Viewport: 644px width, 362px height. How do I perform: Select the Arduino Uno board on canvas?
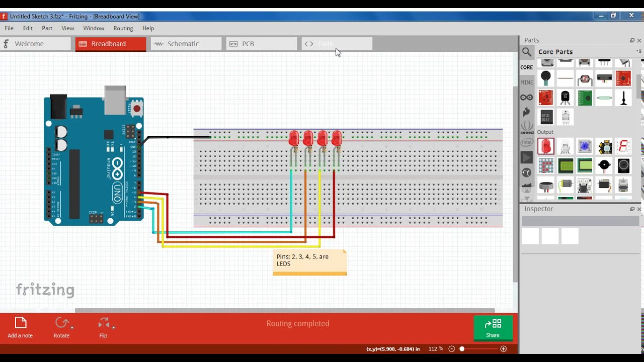94,155
